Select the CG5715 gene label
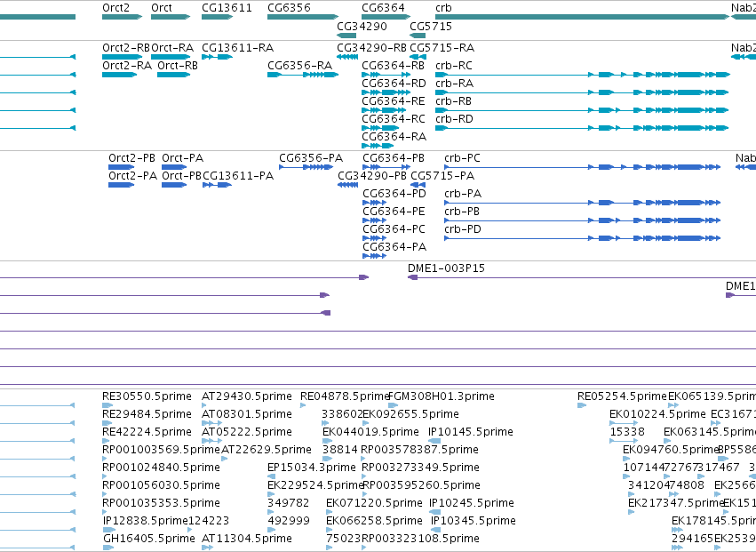 pyautogui.click(x=431, y=26)
